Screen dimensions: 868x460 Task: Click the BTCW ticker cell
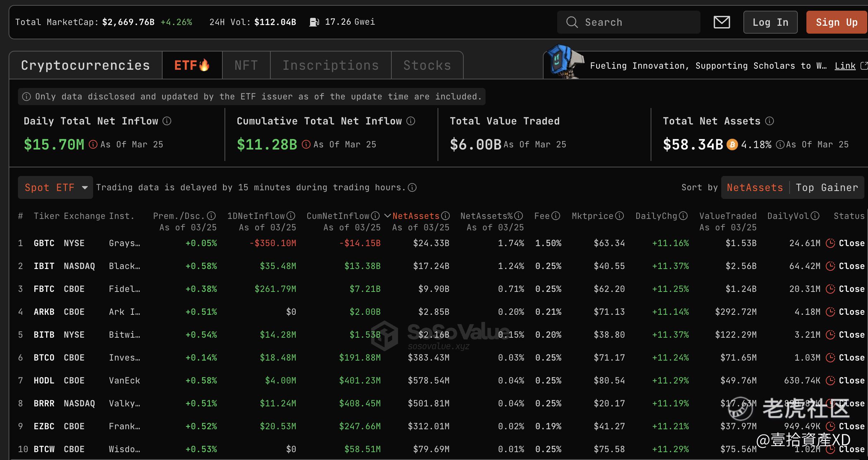44,449
